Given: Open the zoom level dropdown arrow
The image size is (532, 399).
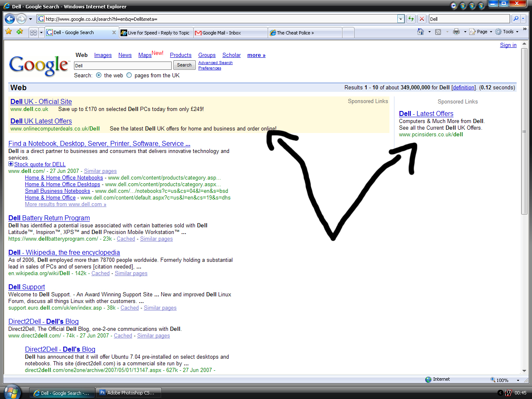Looking at the screenshot, I should pyautogui.click(x=518, y=380).
